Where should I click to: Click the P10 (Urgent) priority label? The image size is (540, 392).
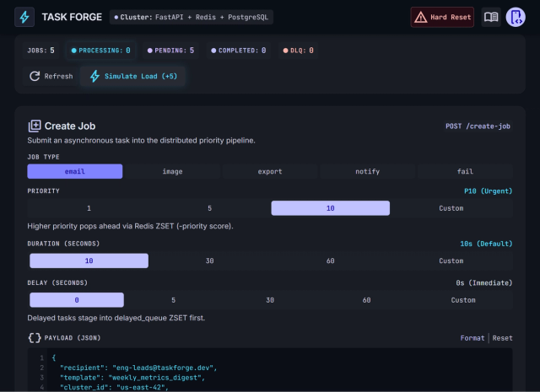pos(488,191)
